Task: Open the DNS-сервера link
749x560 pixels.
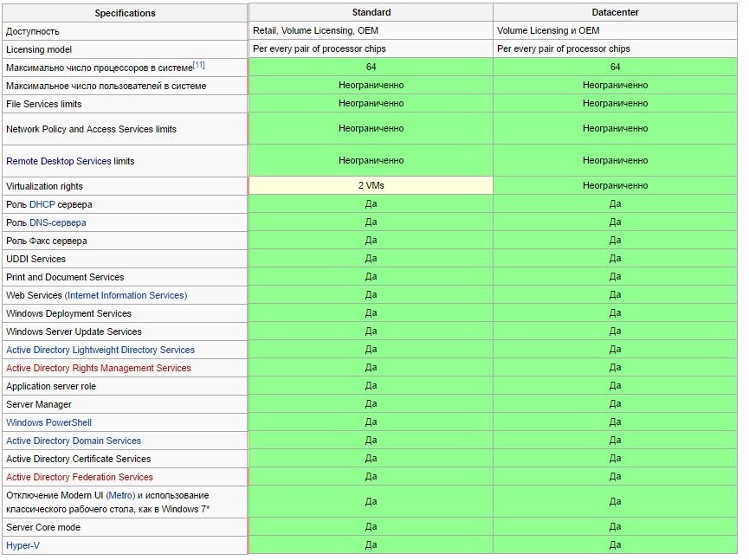Action: click(57, 222)
